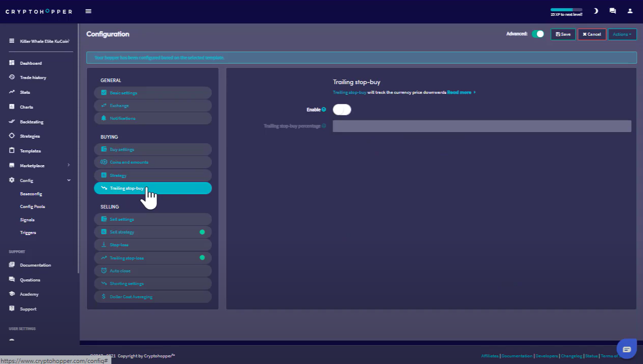Turn off the Advanced toggle

point(538,34)
